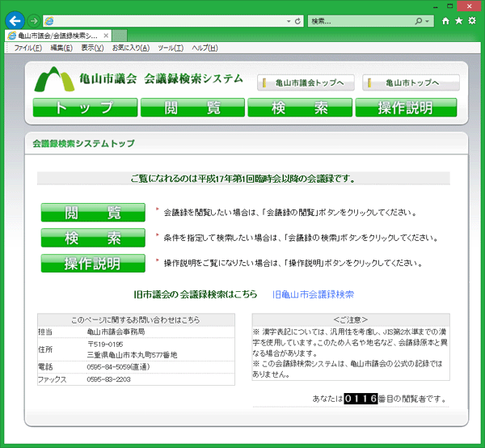485x448 pixels.
Task: Click the 閲覧 button in top navigation bar
Action: [192, 108]
